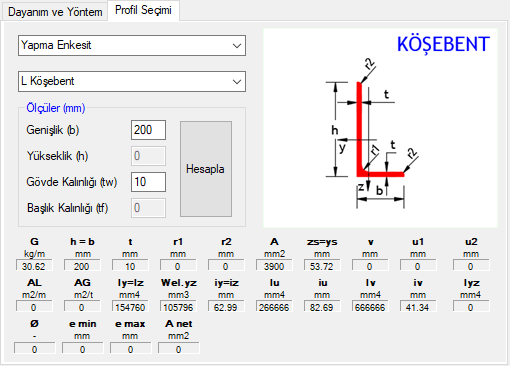Select the iy=iz value 62.99
Viewport: 510px width, 366px height.
pos(226,307)
